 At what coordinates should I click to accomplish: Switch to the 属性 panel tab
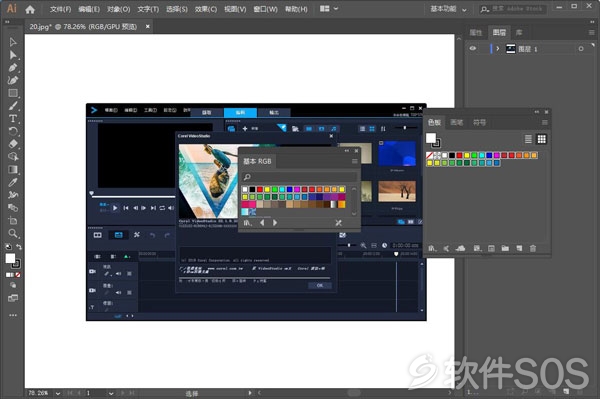[476, 33]
